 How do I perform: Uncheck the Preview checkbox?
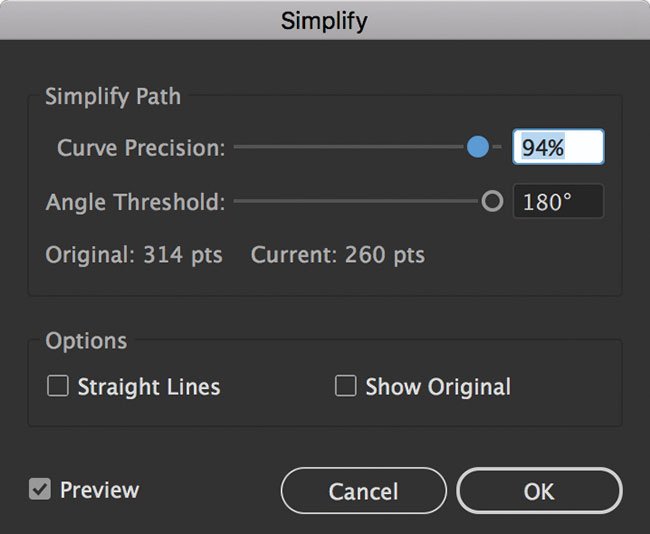coord(40,489)
